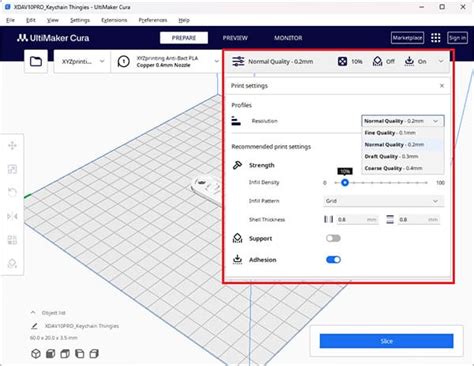The width and height of the screenshot is (474, 366).
Task: Open the Edit menu
Action: click(31, 20)
